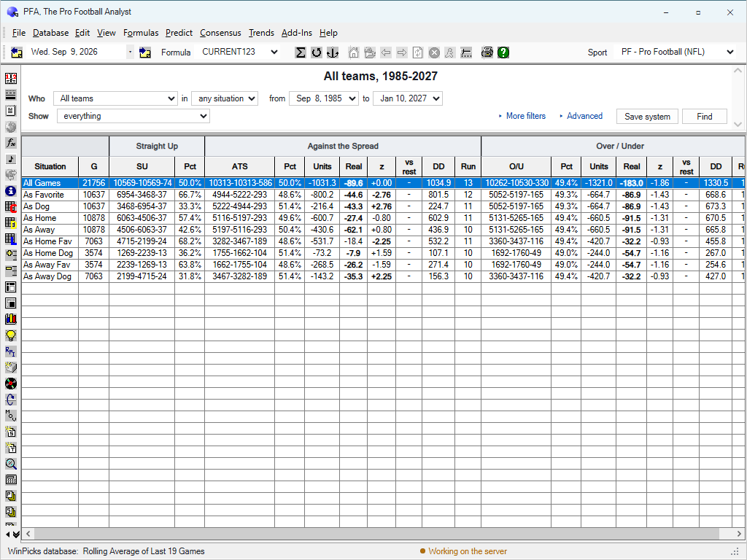This screenshot has height=560, width=747.
Task: Select the 'As Away Fav' row
Action: 384,265
